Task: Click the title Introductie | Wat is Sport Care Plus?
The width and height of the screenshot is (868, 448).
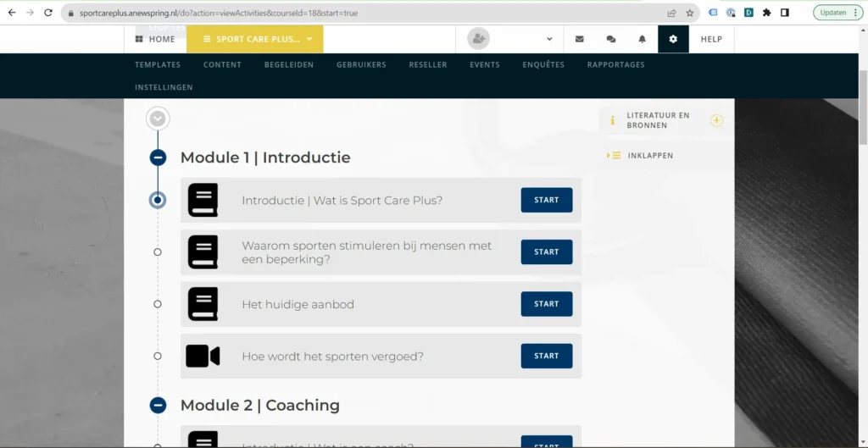Action: click(342, 200)
